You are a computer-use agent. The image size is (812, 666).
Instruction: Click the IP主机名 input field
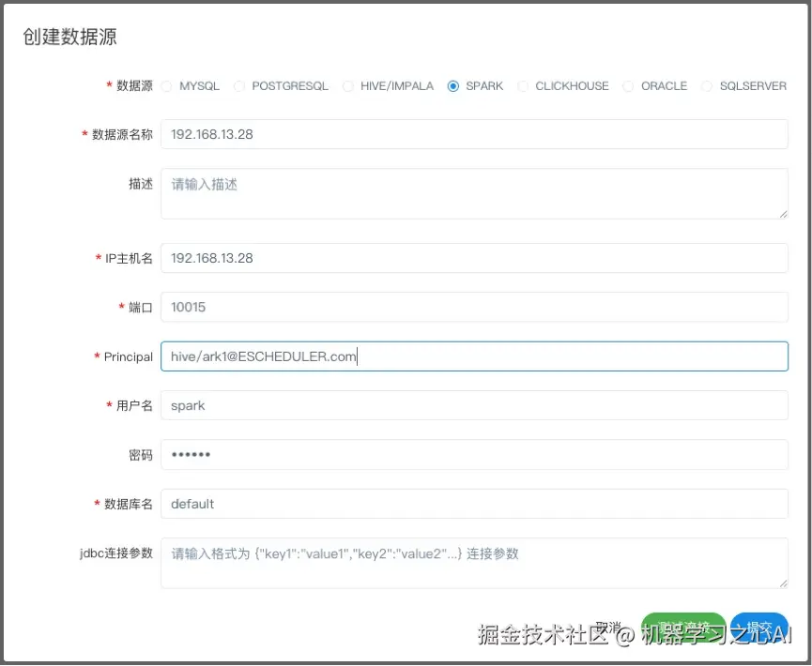click(474, 258)
